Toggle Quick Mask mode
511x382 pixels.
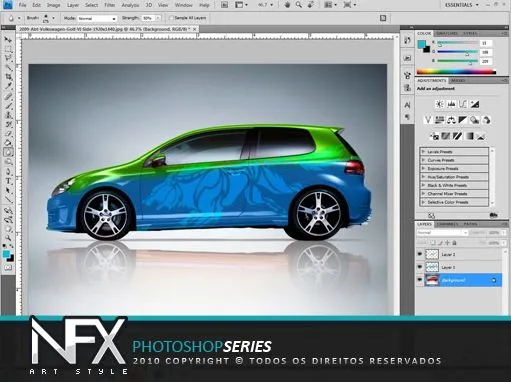pos(8,267)
